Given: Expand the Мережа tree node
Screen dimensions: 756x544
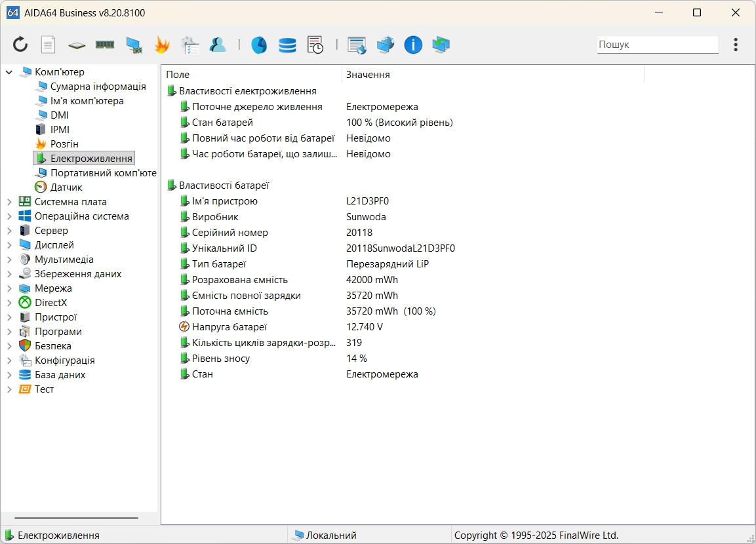Looking at the screenshot, I should (9, 288).
